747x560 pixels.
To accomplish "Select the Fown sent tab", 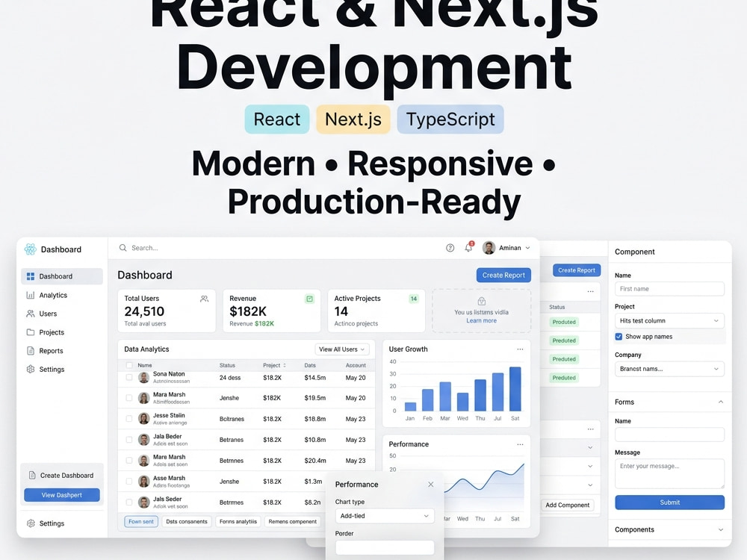I will tap(141, 521).
